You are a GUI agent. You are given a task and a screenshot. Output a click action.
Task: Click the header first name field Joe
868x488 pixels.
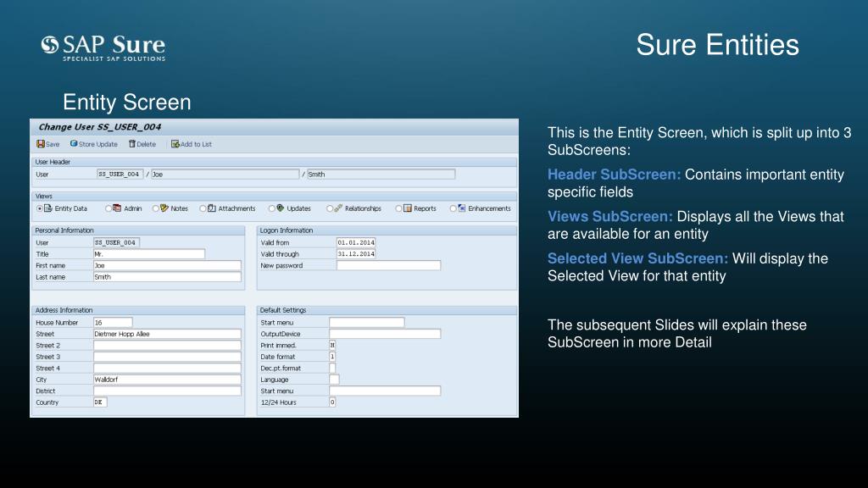pos(225,175)
